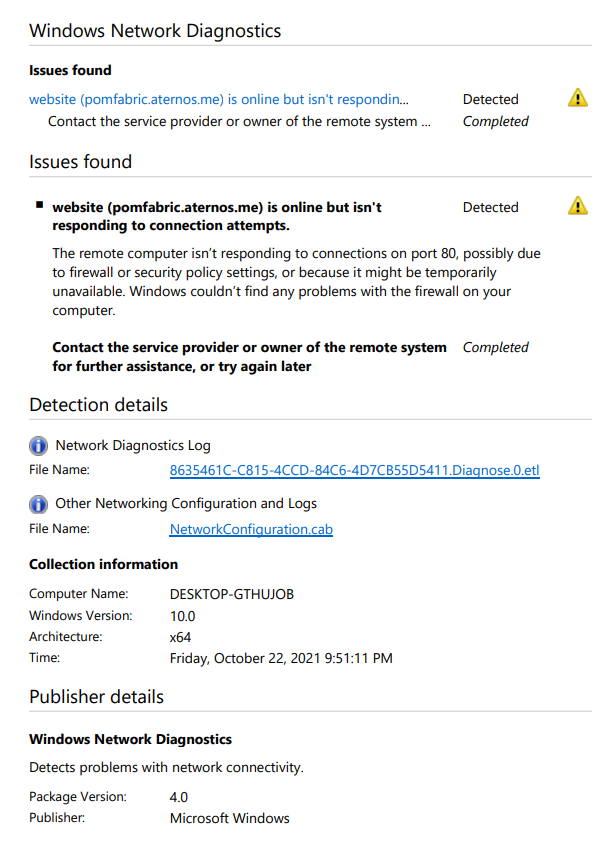This screenshot has height=849, width=613.
Task: Select the Microsoft Windows publisher value
Action: (230, 818)
